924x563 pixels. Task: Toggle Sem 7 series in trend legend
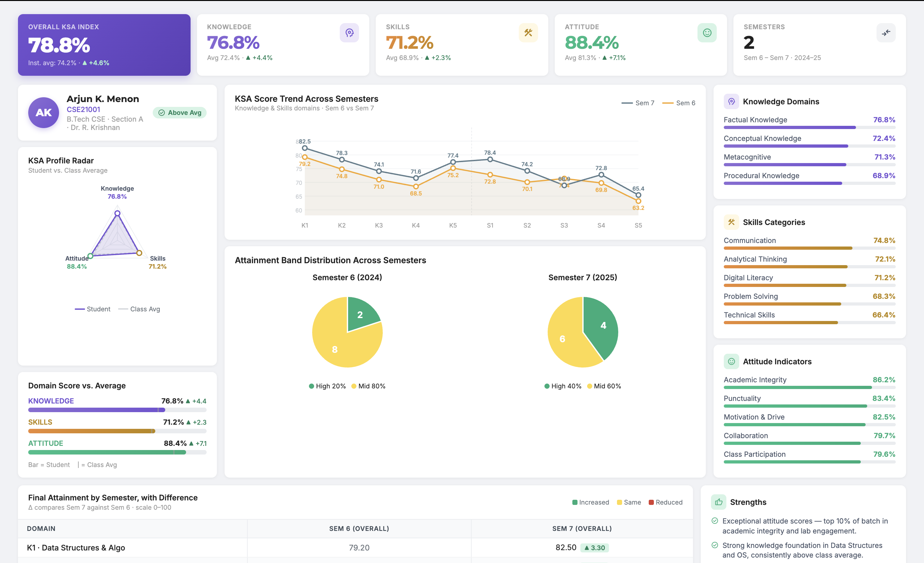click(637, 103)
